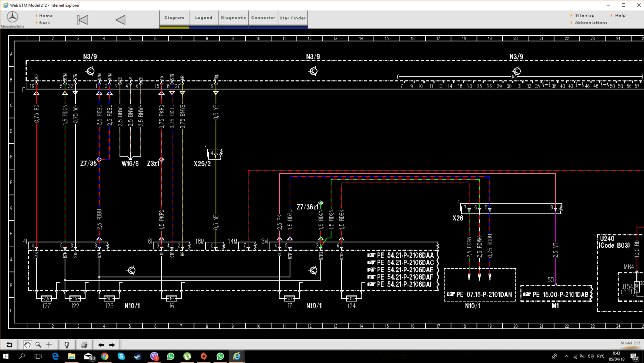Click the Mercedes-Benz star logo
The width and height of the screenshot is (644, 363).
tap(12, 17)
